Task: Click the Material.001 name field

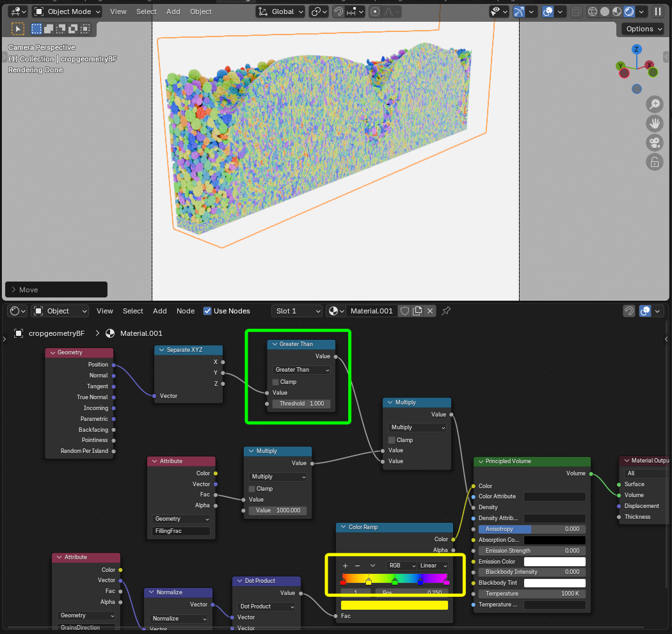Action: point(371,311)
